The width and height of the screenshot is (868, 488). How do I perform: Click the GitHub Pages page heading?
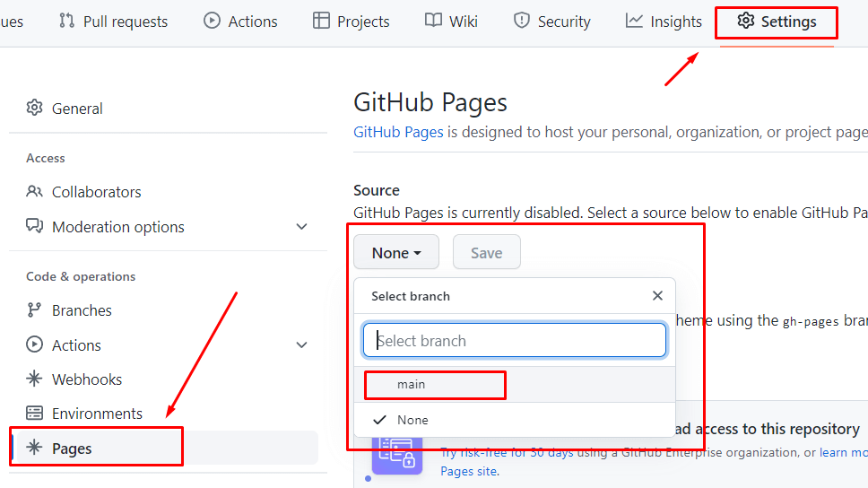(x=430, y=102)
